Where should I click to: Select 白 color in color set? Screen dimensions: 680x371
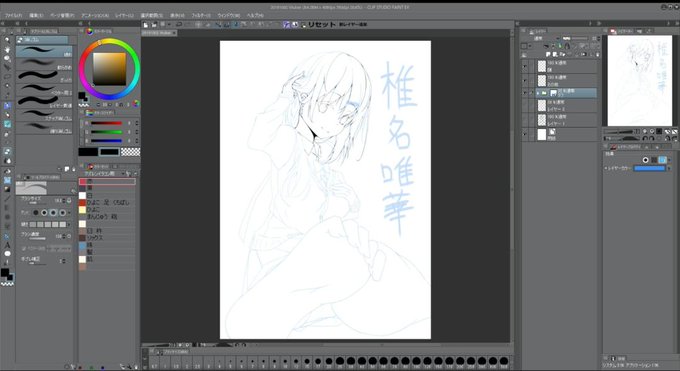pos(107,196)
